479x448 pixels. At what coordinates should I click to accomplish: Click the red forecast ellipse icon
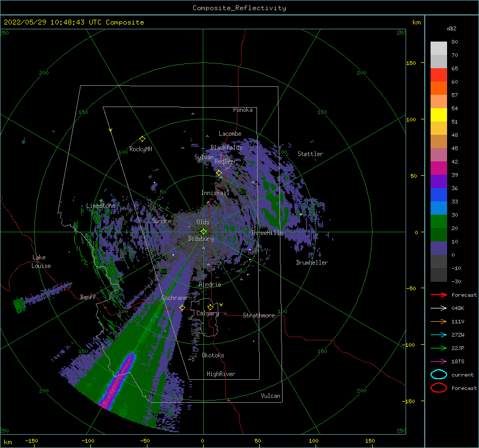click(439, 388)
